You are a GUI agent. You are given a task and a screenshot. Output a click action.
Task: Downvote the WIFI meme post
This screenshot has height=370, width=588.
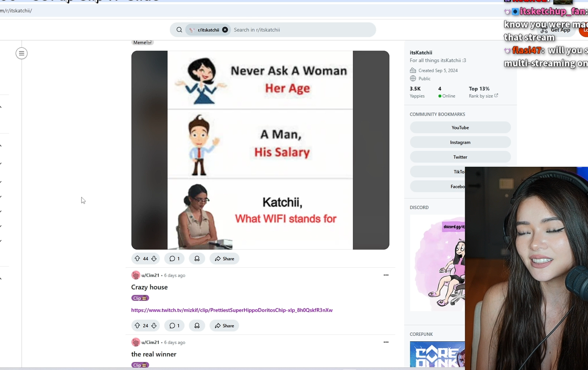pyautogui.click(x=154, y=258)
